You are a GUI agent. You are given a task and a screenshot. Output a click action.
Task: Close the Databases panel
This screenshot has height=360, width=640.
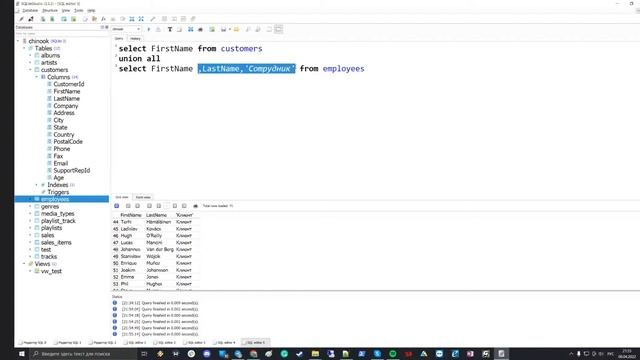point(107,27)
